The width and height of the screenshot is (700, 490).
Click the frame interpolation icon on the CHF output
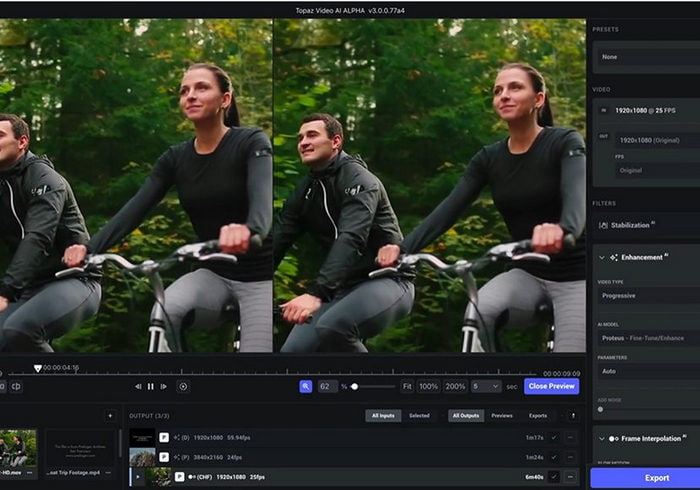[x=192, y=477]
